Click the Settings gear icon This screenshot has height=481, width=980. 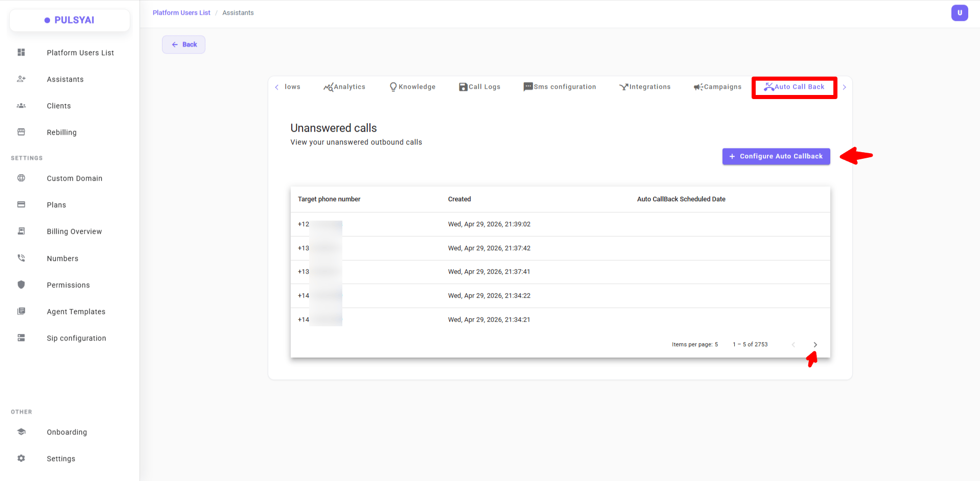click(x=21, y=458)
